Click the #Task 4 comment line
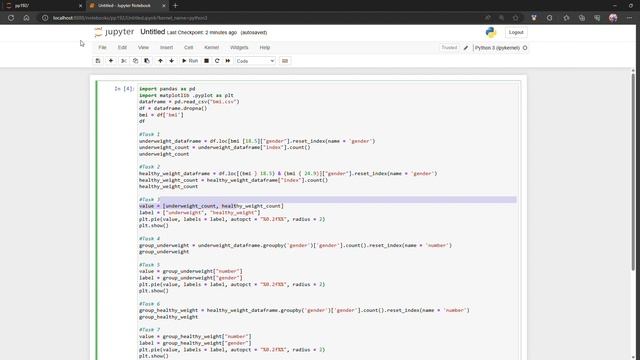The image size is (640, 360). point(149,239)
